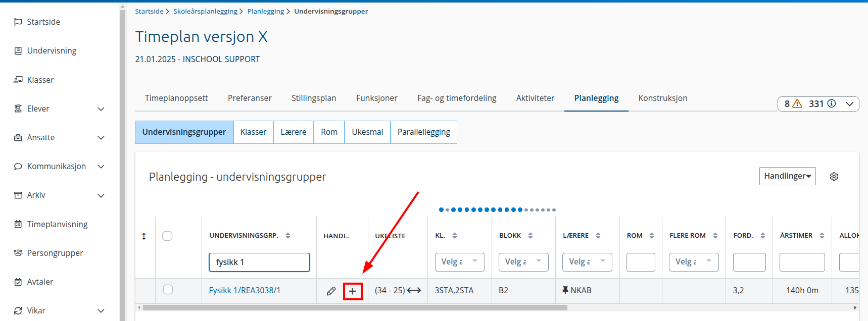The width and height of the screenshot is (868, 321).
Task: Switch to Fag- og timefordeling tab
Action: 457,98
